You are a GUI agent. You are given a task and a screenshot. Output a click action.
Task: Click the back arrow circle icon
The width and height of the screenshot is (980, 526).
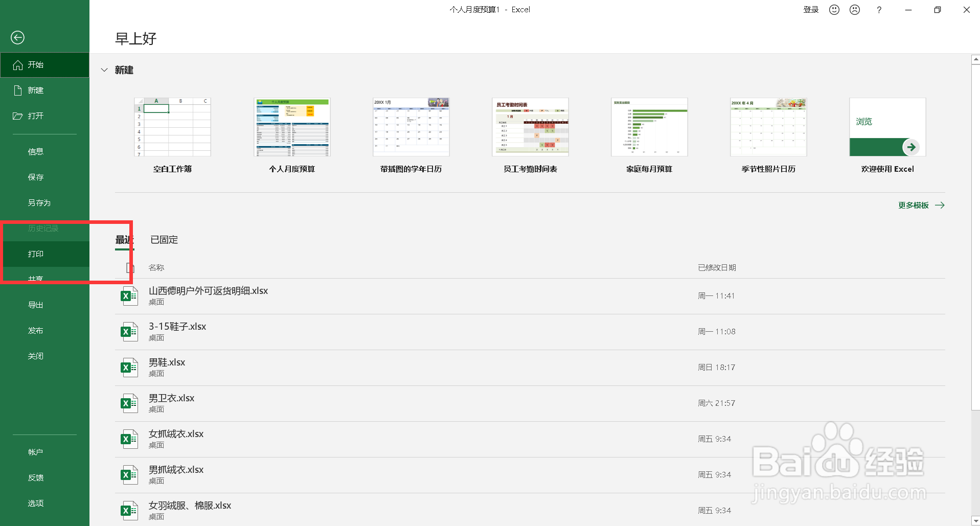pyautogui.click(x=17, y=37)
